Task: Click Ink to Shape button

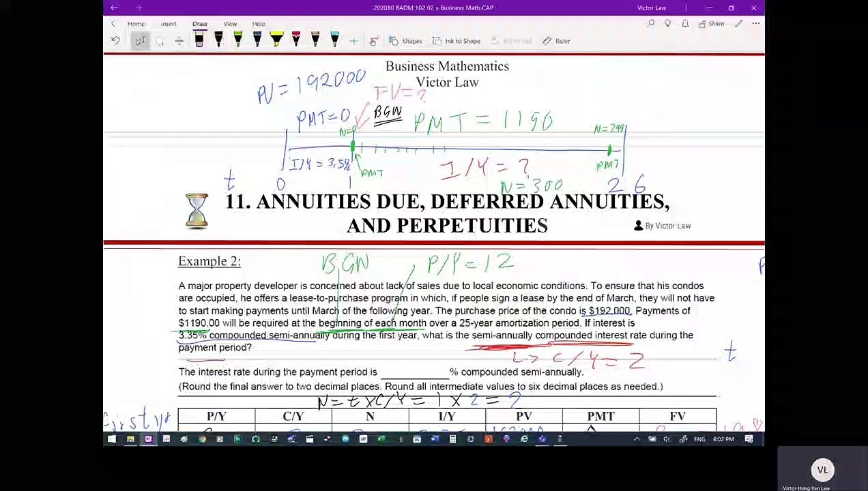Action: (x=456, y=41)
